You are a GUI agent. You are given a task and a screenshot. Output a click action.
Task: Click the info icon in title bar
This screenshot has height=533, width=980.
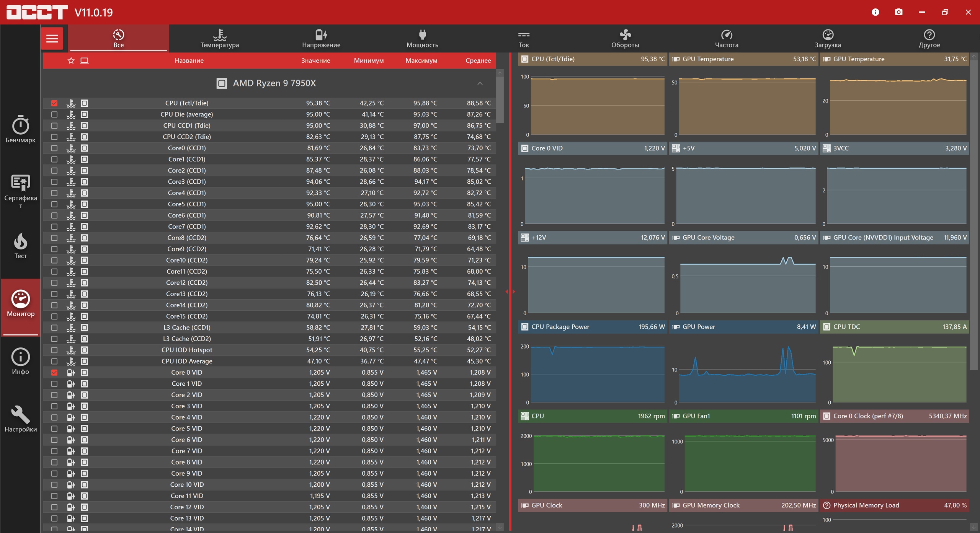pos(875,12)
